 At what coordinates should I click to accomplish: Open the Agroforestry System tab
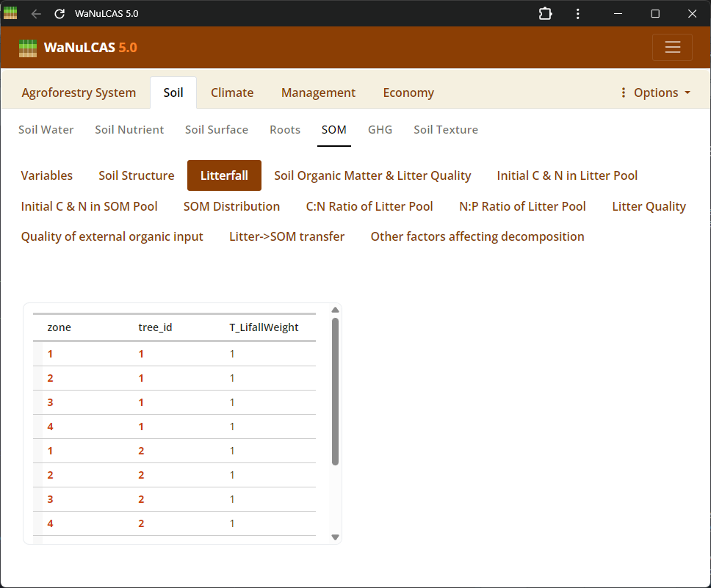tap(79, 92)
